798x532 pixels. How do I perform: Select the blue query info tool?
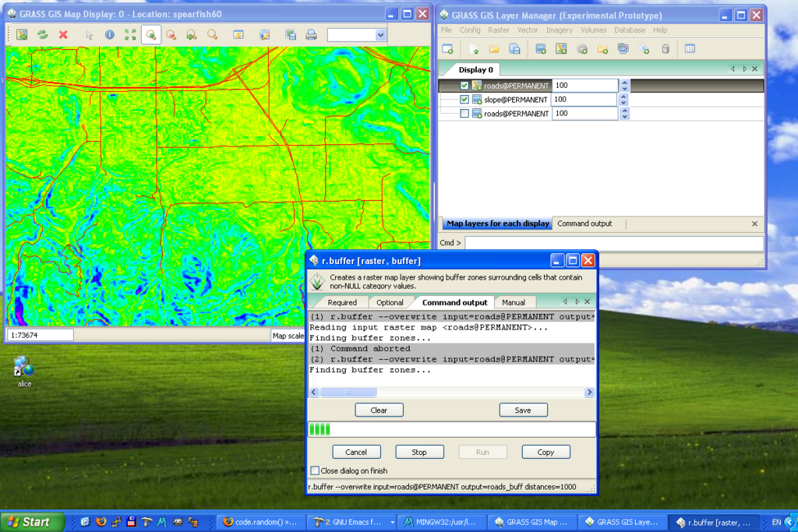(109, 34)
